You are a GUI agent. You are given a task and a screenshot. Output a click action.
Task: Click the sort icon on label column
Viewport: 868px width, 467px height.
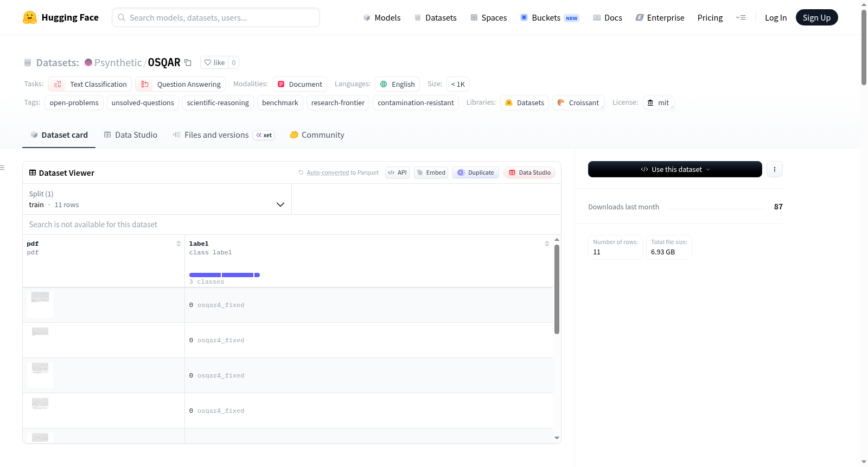[x=547, y=244]
